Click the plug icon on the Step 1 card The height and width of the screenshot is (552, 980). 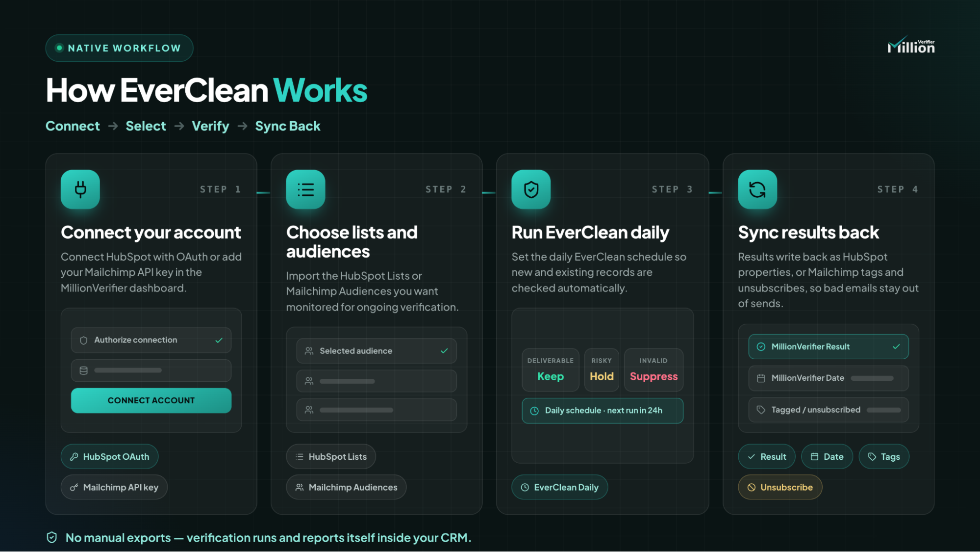tap(80, 189)
